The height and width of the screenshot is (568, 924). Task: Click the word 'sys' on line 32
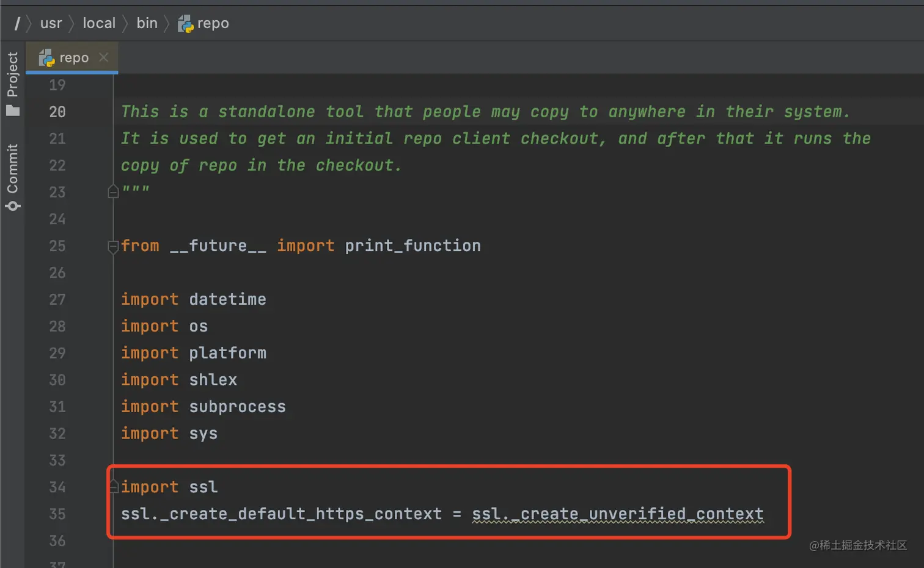pos(203,434)
